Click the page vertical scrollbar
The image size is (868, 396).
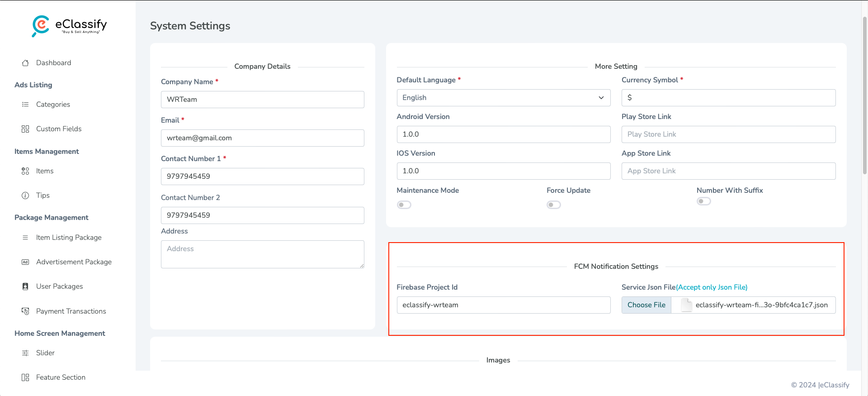tap(864, 95)
